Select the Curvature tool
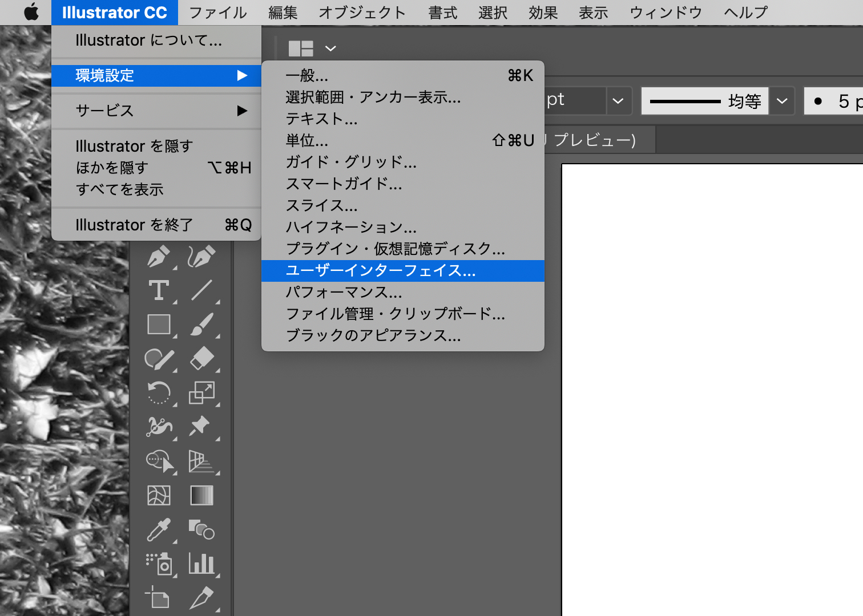 coord(201,257)
